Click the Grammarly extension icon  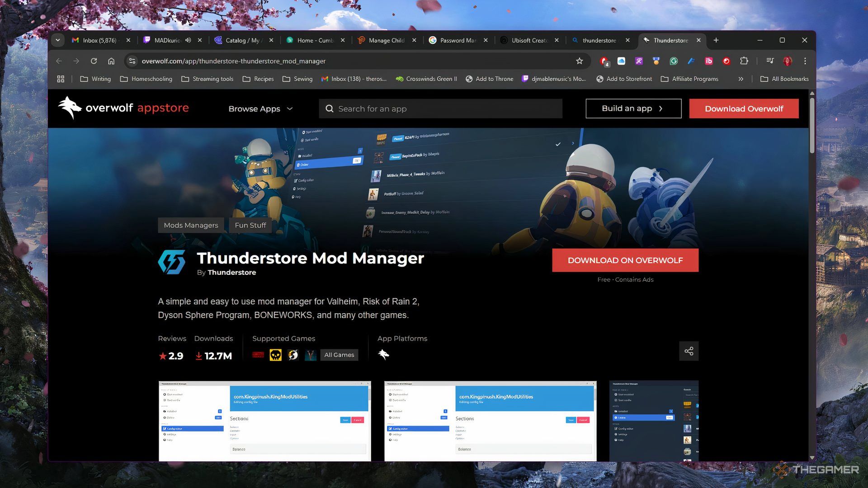(674, 61)
